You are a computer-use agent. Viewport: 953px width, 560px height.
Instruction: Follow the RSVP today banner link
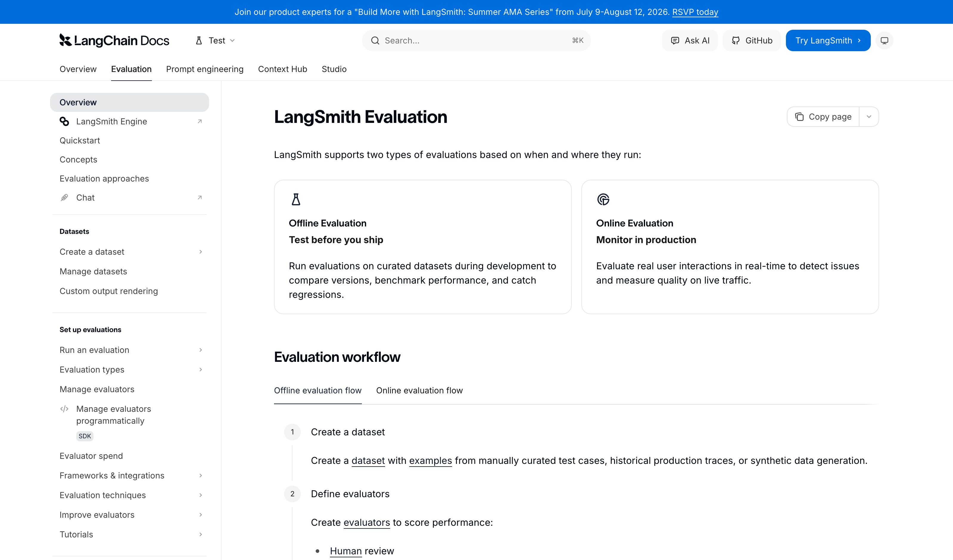pyautogui.click(x=695, y=12)
